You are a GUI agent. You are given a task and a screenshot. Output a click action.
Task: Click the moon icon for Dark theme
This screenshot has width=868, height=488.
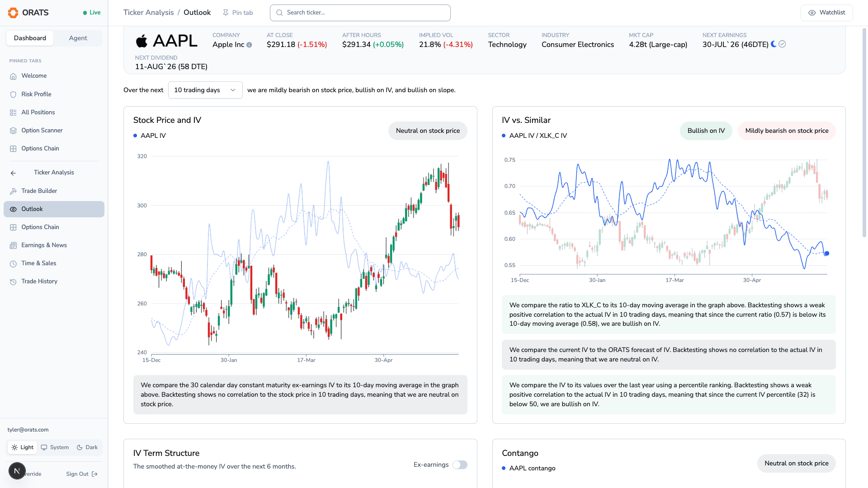click(80, 447)
